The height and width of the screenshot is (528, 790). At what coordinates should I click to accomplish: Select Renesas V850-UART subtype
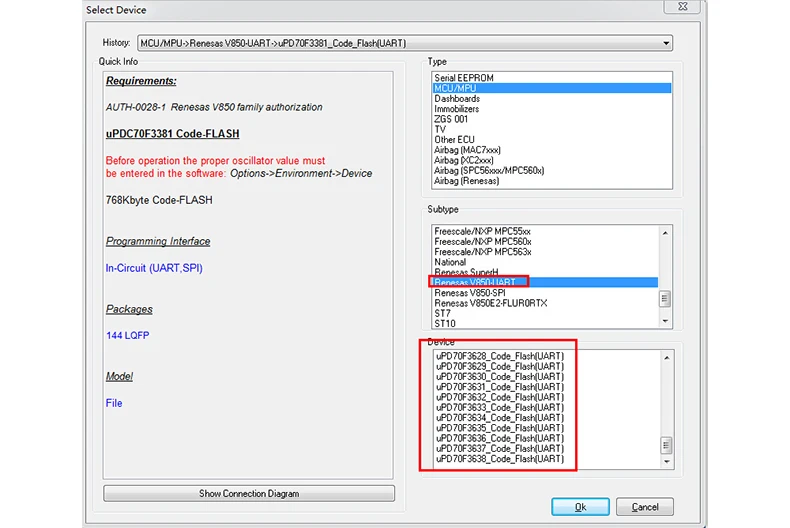(545, 282)
